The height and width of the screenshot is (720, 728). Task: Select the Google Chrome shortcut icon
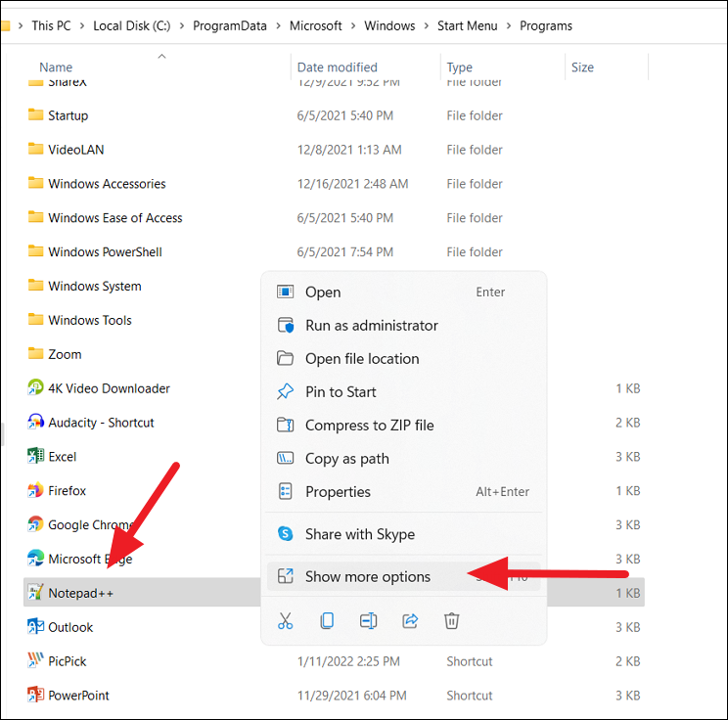pyautogui.click(x=35, y=524)
